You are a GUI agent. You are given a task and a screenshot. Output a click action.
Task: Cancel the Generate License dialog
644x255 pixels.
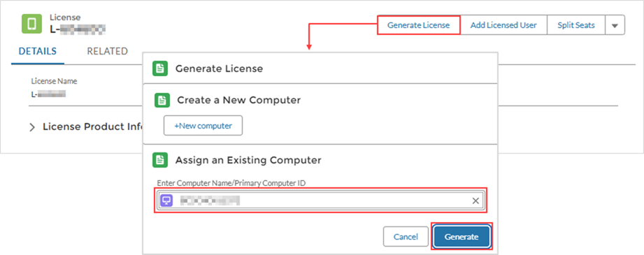pyautogui.click(x=406, y=237)
